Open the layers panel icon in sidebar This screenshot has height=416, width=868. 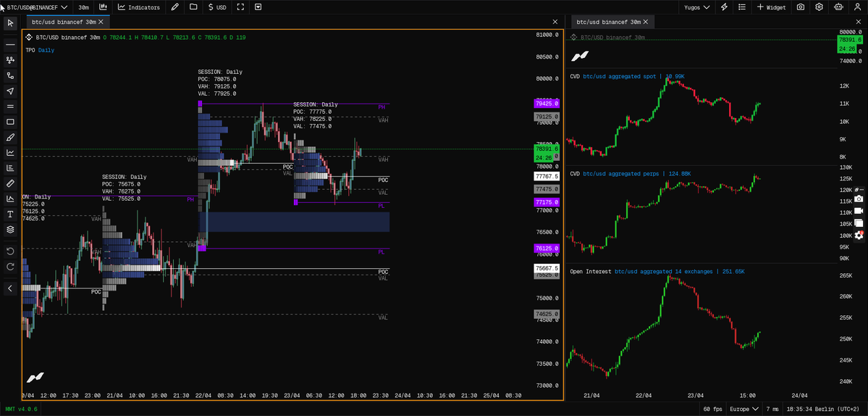(10, 229)
